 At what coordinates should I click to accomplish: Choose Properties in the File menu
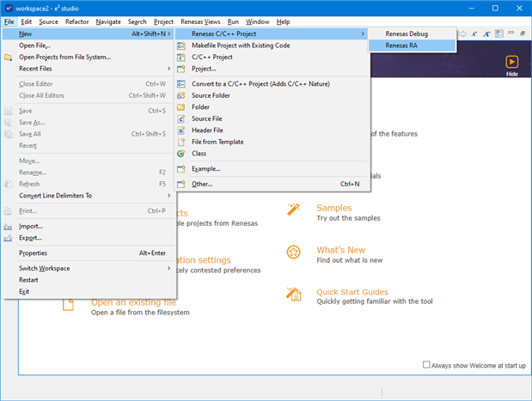click(x=89, y=253)
